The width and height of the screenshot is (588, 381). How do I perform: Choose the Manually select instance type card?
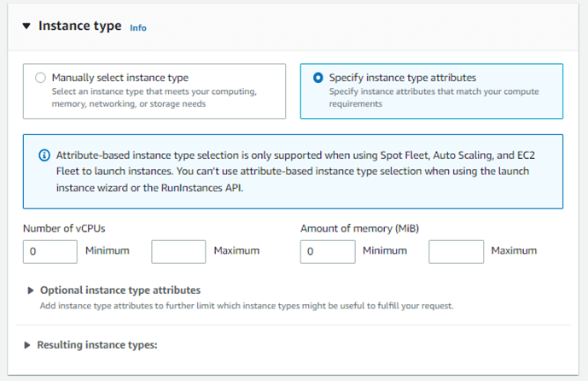point(154,91)
